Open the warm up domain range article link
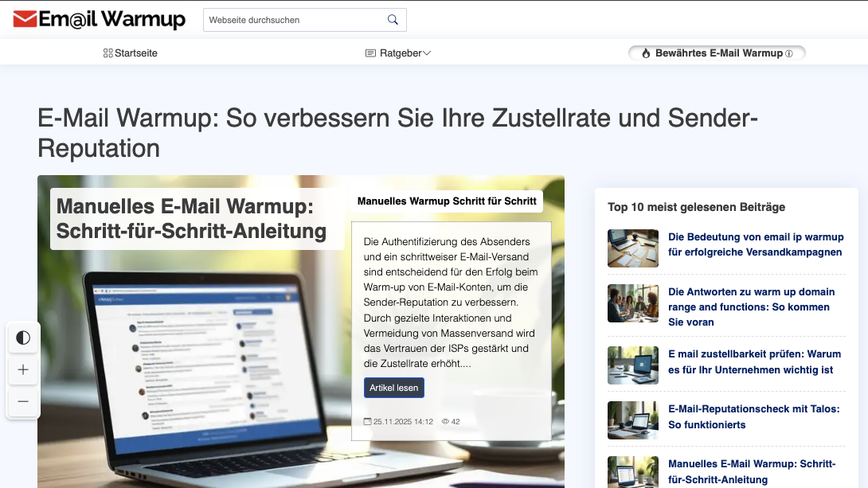This screenshot has height=488, width=868. coord(751,306)
